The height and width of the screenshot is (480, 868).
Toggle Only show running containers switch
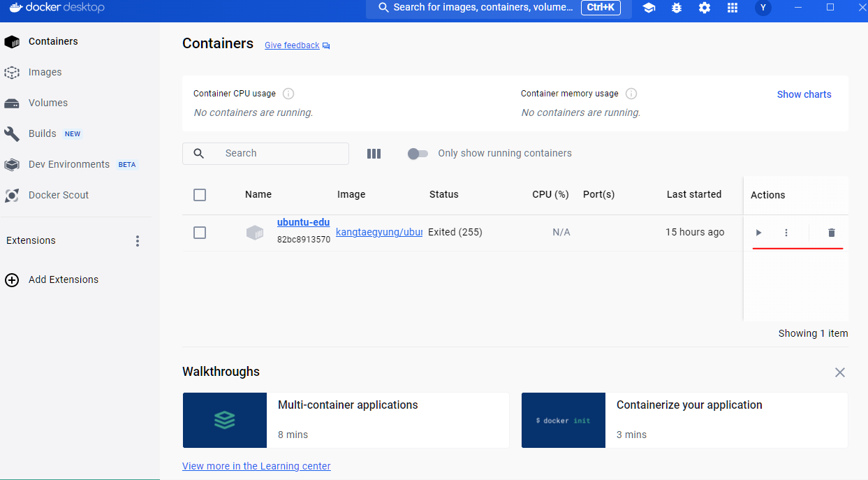(418, 154)
